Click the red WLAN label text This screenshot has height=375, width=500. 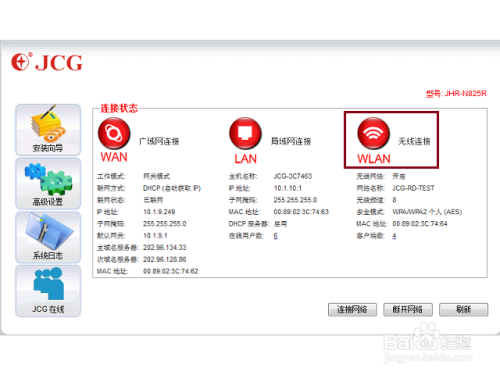374,159
